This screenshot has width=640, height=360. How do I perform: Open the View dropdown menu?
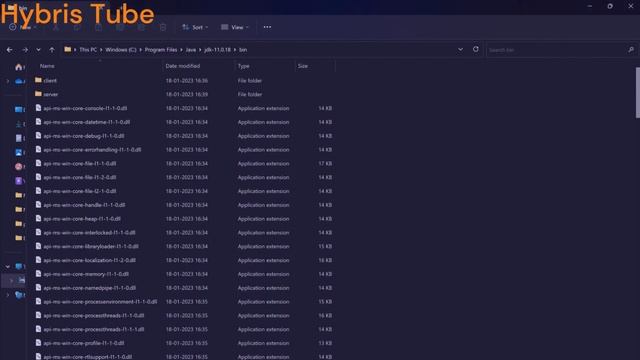coord(235,27)
